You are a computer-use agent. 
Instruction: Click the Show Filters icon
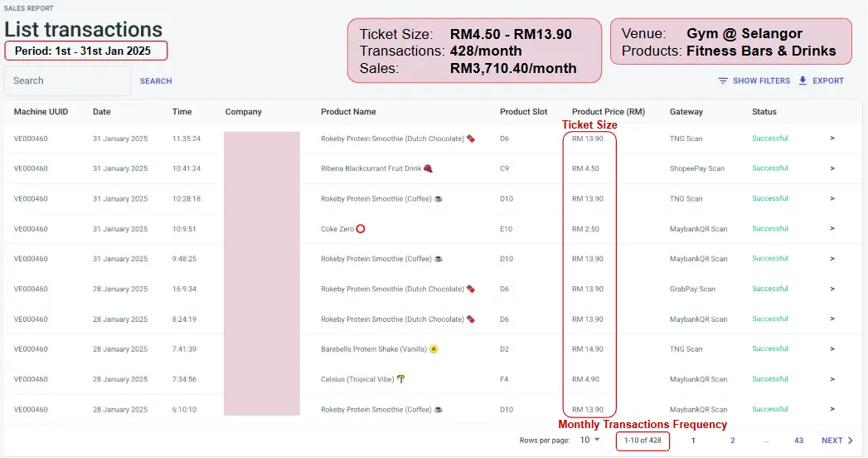tap(723, 81)
